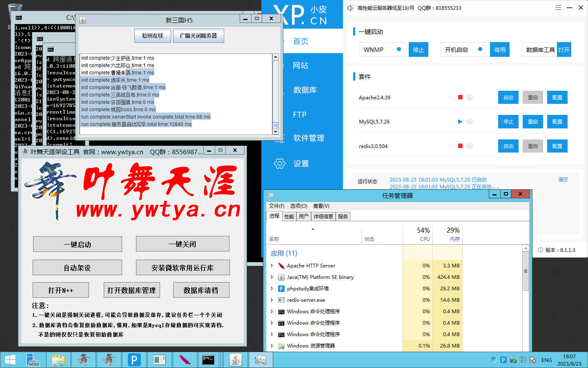
Task: Switch to the 用户 tab in Task Manager
Action: [x=303, y=216]
